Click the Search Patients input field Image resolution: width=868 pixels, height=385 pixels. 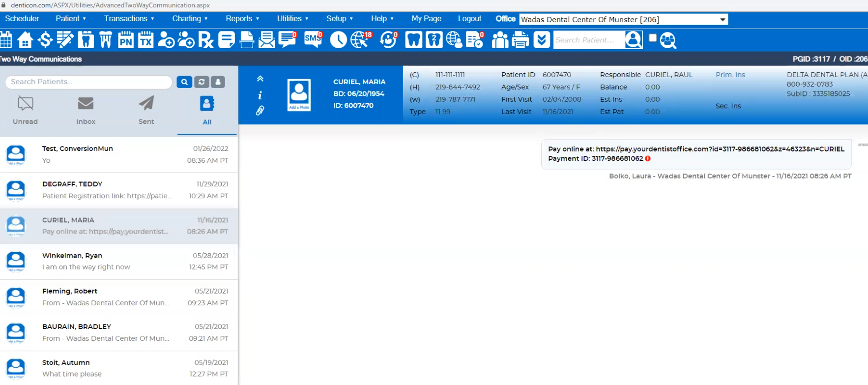pyautogui.click(x=88, y=82)
